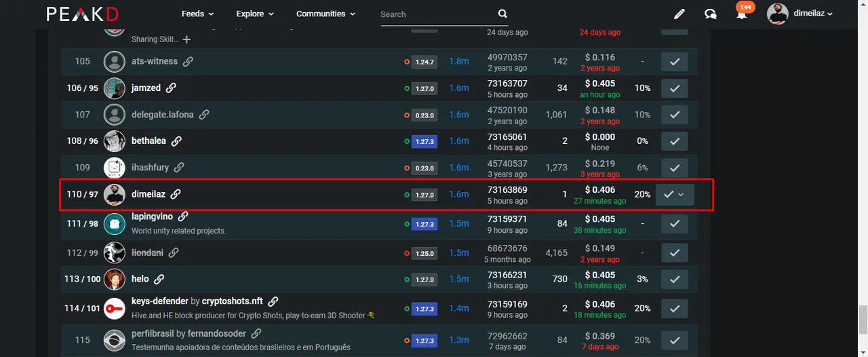The width and height of the screenshot is (868, 357).
Task: Expand the Feeds menu
Action: tap(197, 14)
